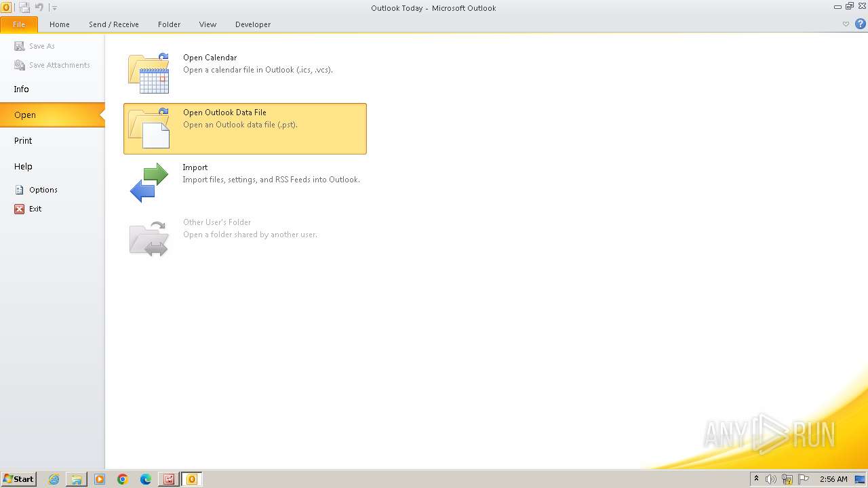This screenshot has height=488, width=868.
Task: Click the Open Outlook Data File icon
Action: 149,128
